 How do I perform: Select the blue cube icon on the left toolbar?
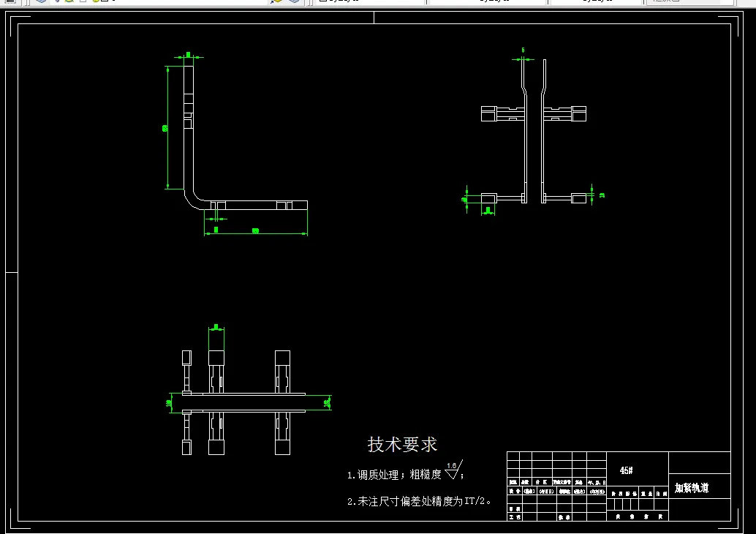pos(40,3)
